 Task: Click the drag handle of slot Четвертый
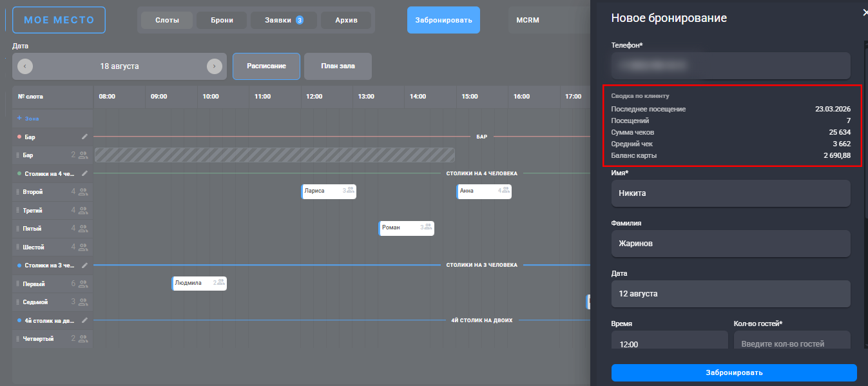18,338
